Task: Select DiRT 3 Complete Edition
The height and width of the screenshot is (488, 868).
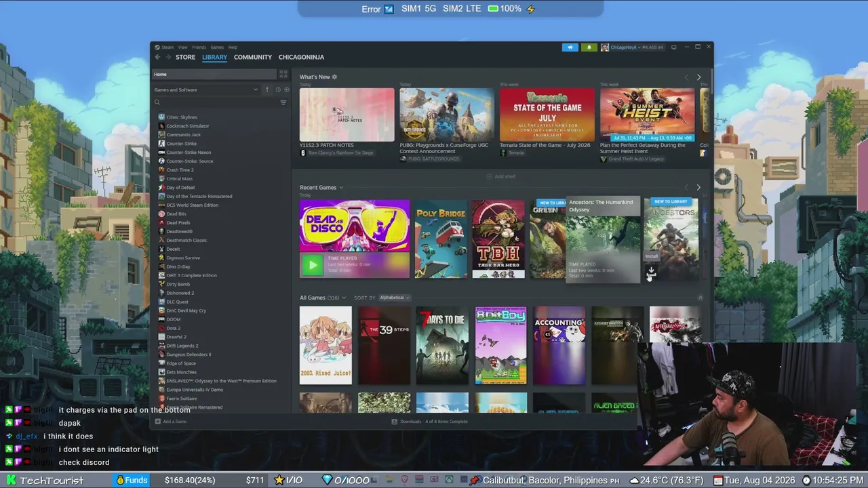Action: point(192,275)
